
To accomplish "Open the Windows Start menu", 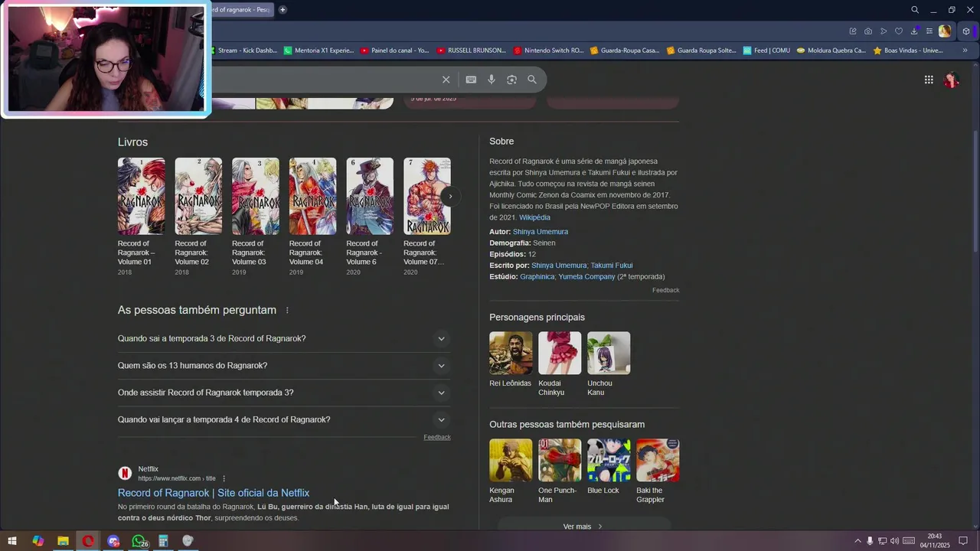I will coord(12,541).
